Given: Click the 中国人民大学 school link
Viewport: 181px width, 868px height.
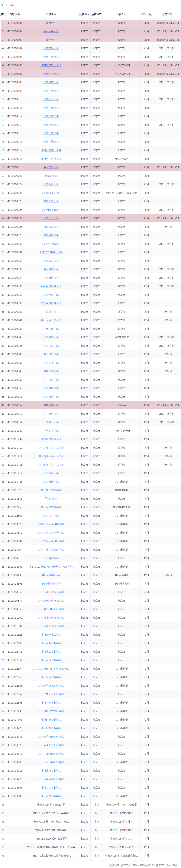Looking at the screenshot, I should click(51, 31).
